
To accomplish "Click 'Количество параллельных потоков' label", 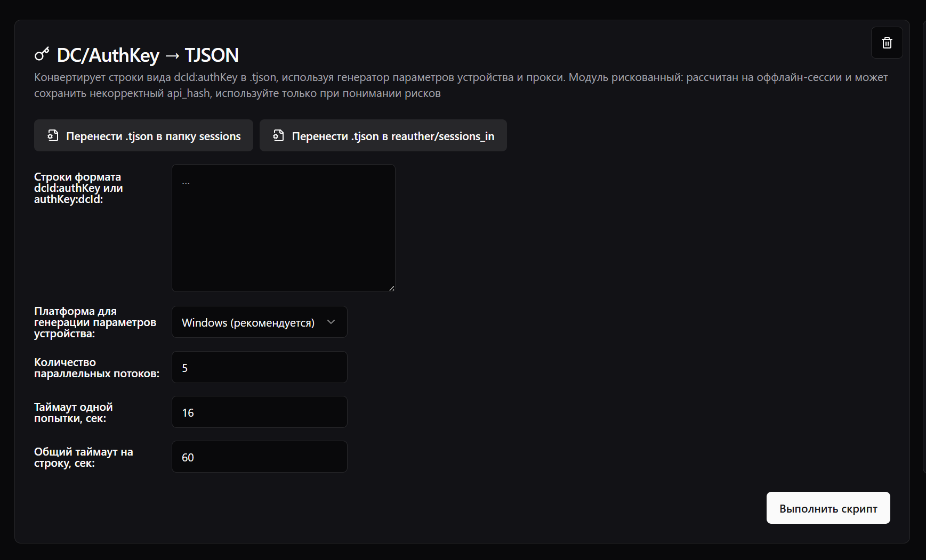I will 96,368.
